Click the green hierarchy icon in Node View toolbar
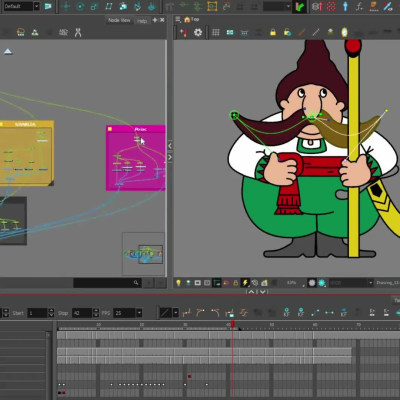The image size is (400, 400). tap(35, 32)
